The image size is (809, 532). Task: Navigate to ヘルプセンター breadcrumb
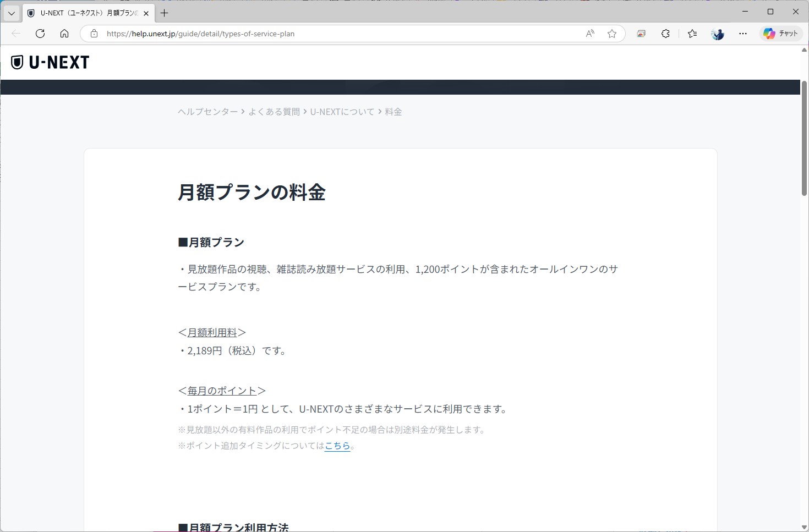point(207,111)
